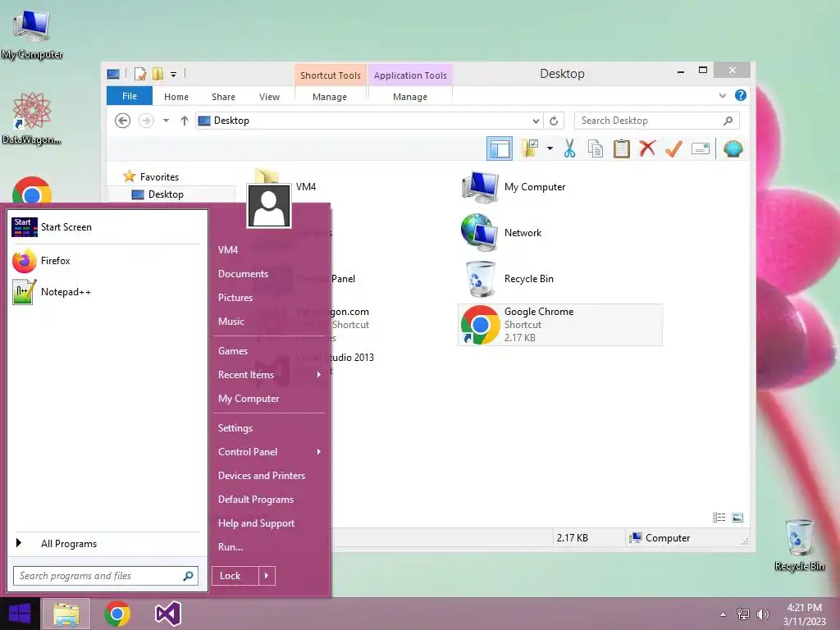Screen dimensions: 840x630
Task: Click the search magnifier in Search Desktop
Action: click(x=728, y=121)
